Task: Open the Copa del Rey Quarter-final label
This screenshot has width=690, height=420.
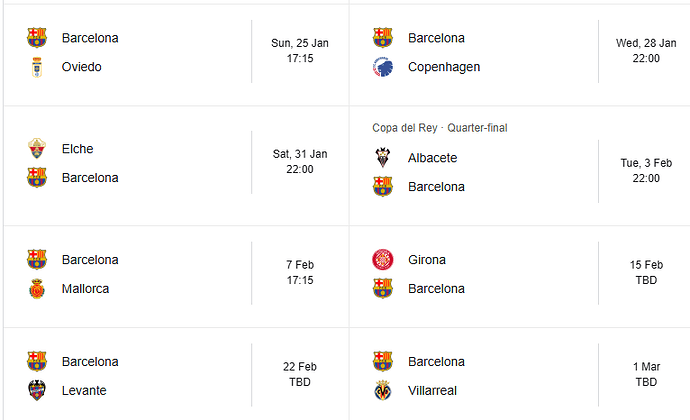Action: (440, 128)
